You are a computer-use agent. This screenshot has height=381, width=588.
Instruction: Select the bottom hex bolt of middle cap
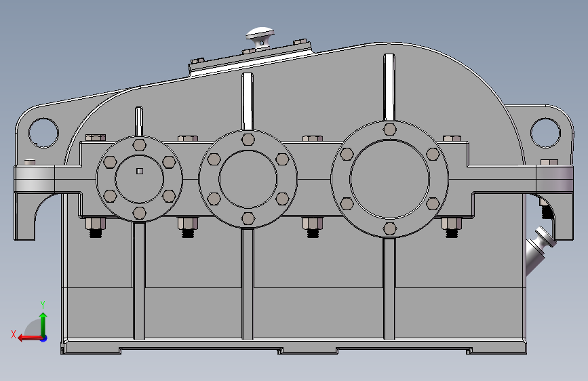coord(248,218)
